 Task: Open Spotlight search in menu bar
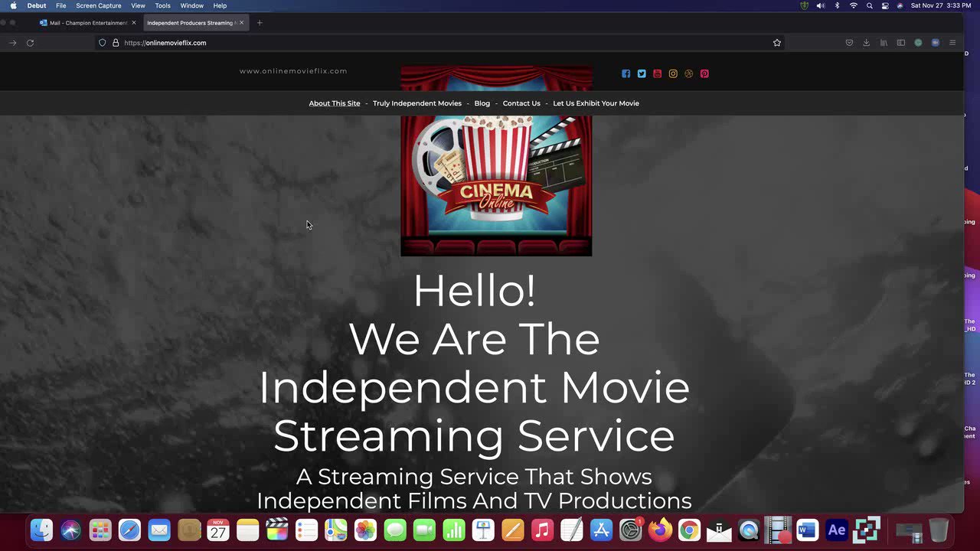[870, 5]
